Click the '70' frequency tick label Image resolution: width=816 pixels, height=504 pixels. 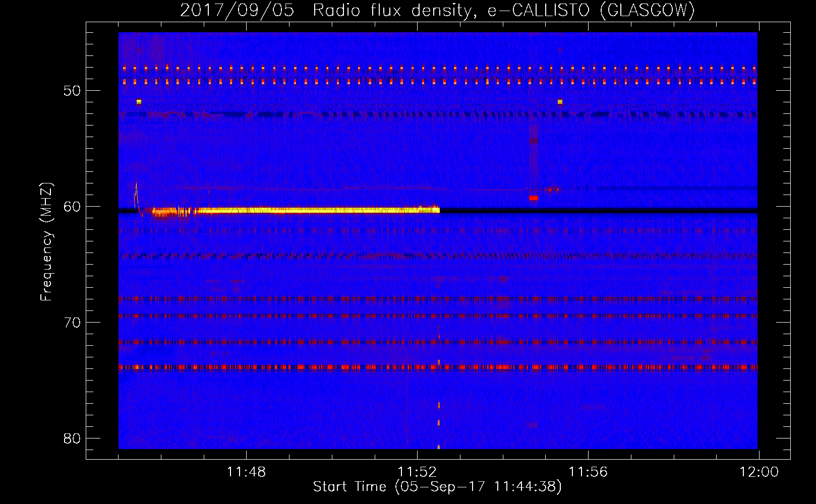point(72,323)
